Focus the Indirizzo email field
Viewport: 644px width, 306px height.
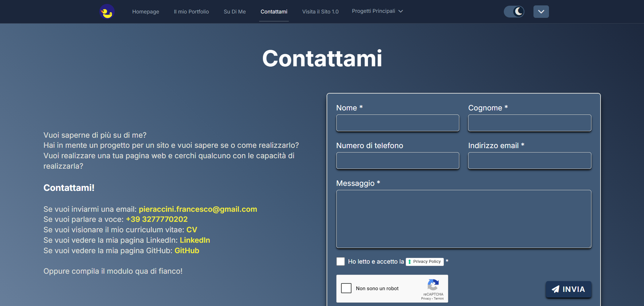point(529,161)
